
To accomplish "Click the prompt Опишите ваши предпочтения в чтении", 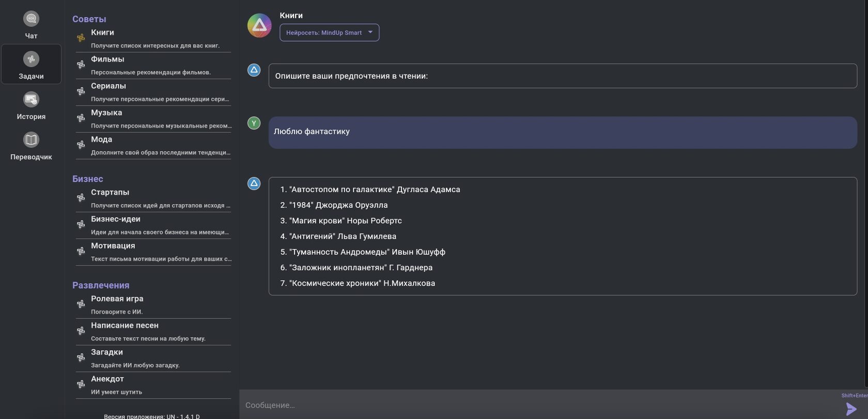I will pos(563,76).
